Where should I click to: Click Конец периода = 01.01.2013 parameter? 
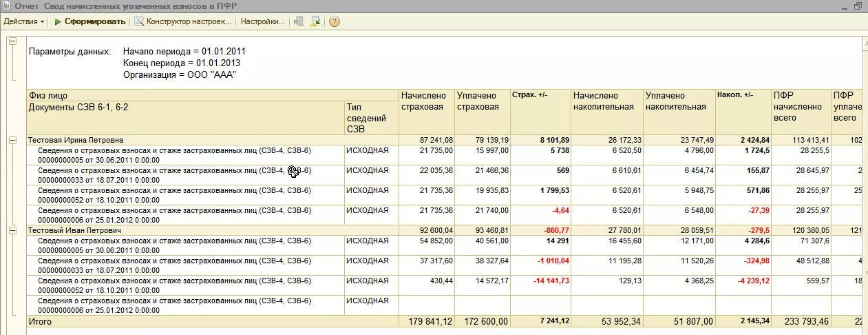pyautogui.click(x=182, y=63)
